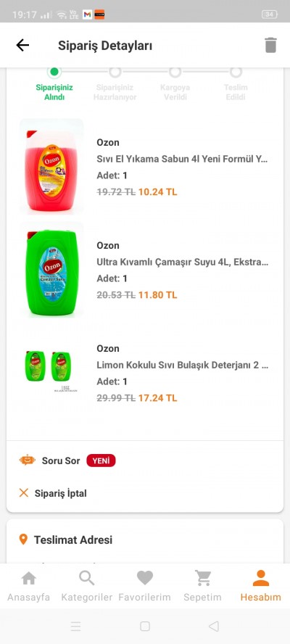Select the Teslim Edildi status step
Image resolution: width=290 pixels, height=644 pixels.
tap(236, 86)
